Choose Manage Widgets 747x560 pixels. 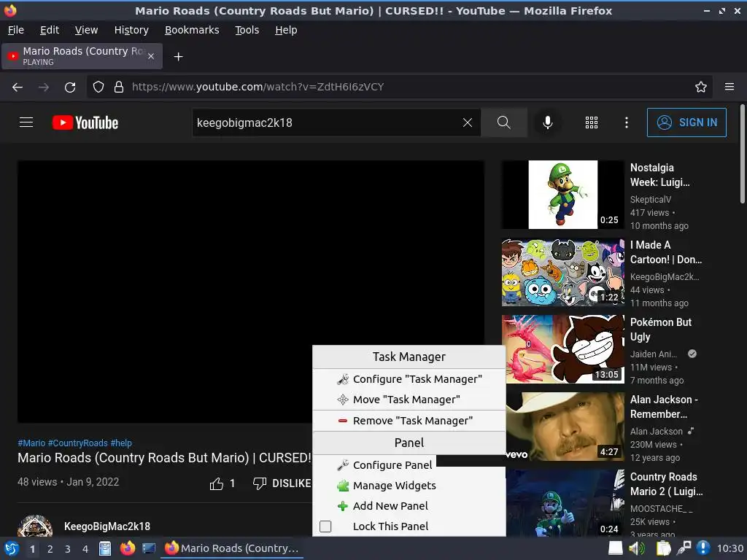coord(409,485)
